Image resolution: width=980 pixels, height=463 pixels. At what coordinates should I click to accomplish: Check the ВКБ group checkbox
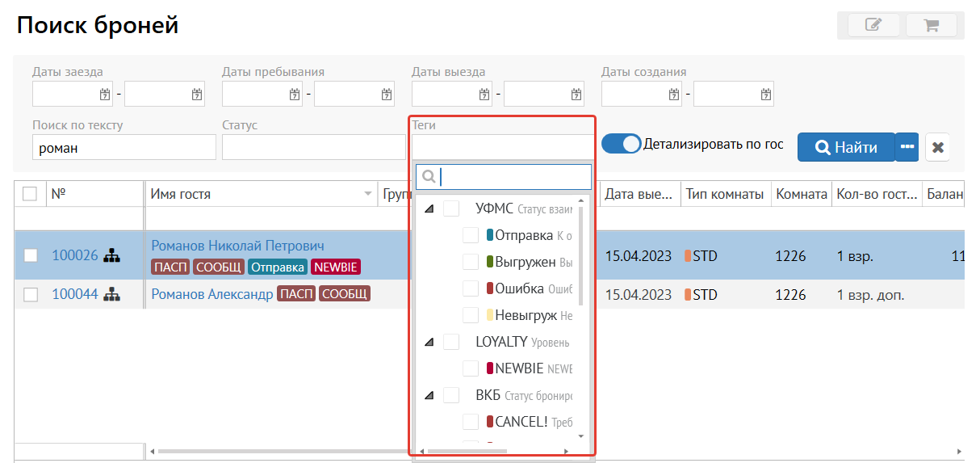pyautogui.click(x=451, y=395)
